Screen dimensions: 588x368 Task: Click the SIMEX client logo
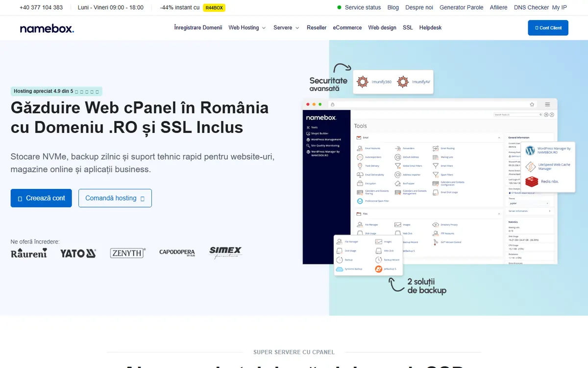[226, 252]
